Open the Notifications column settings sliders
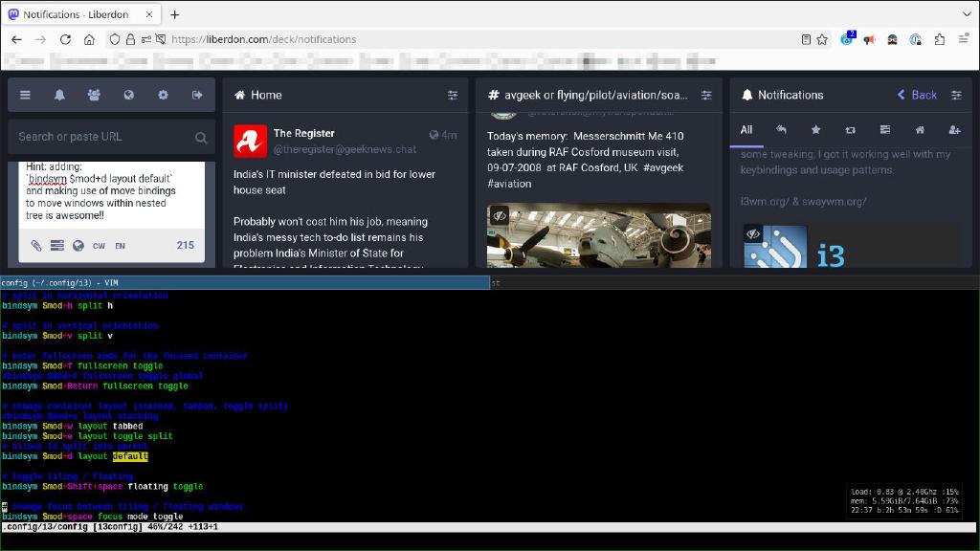Screen dimensions: 980x551 [956, 95]
